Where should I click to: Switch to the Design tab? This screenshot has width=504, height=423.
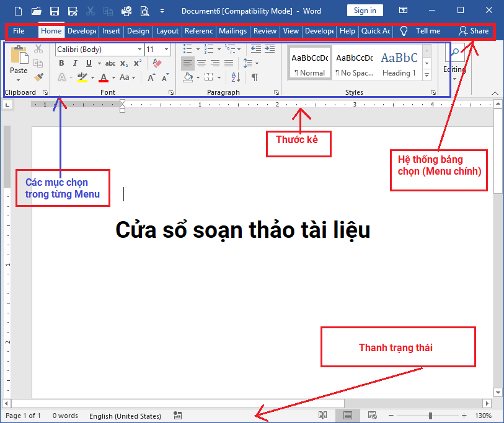click(138, 31)
